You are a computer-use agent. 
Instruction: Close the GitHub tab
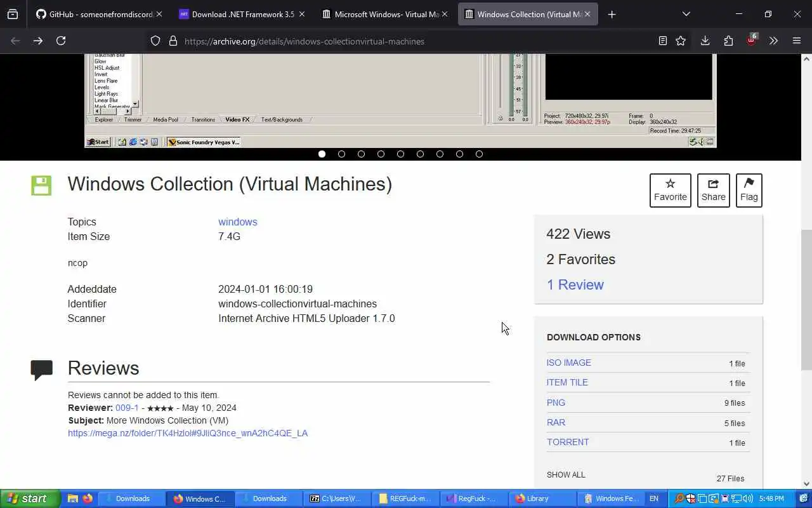pyautogui.click(x=159, y=14)
